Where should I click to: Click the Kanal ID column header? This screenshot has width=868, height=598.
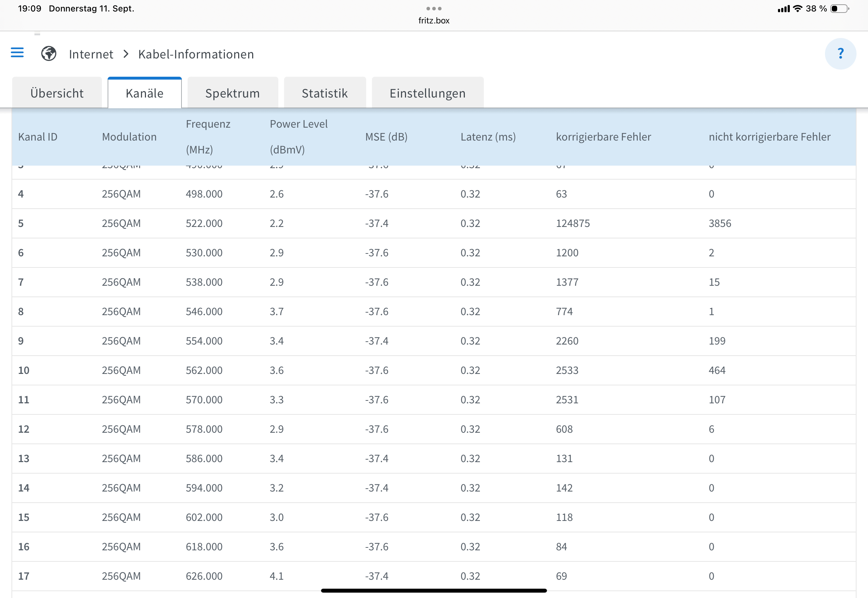coord(38,137)
